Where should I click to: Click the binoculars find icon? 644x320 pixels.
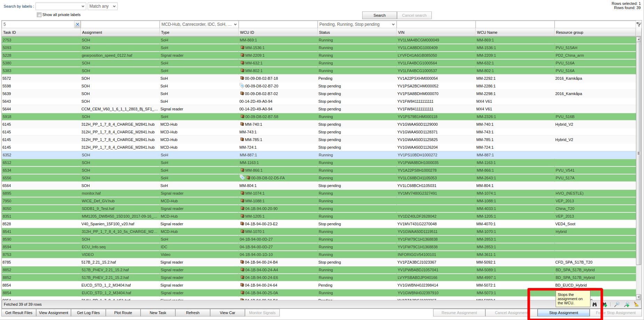[595, 304]
